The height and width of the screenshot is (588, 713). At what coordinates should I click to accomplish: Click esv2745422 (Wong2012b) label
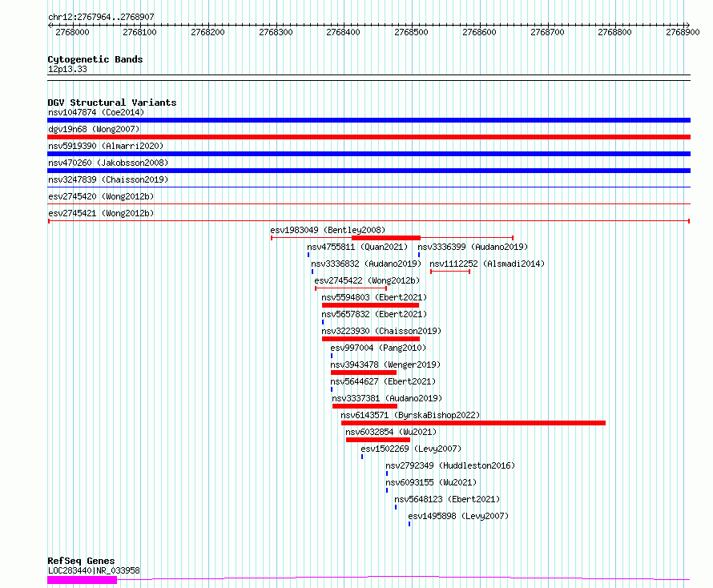click(368, 280)
